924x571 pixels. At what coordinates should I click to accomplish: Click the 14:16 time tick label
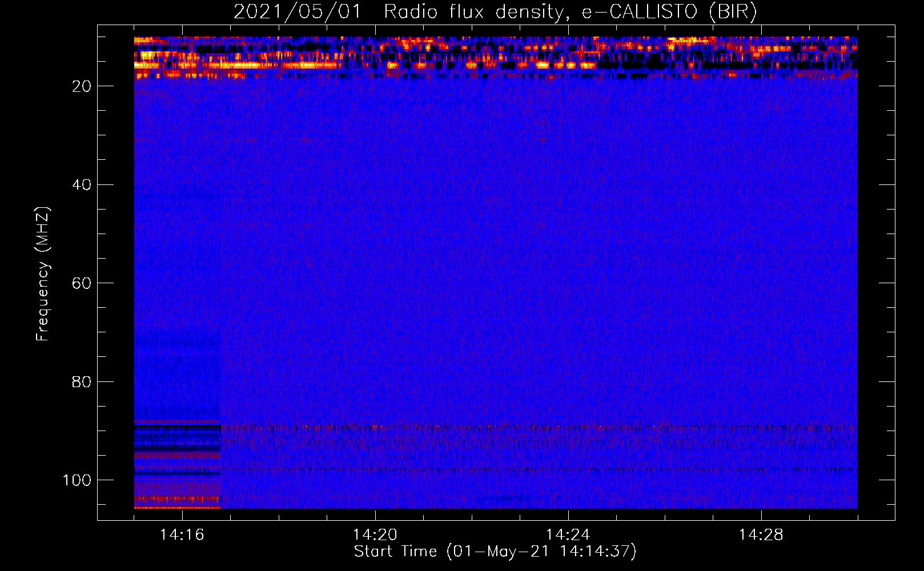point(182,535)
